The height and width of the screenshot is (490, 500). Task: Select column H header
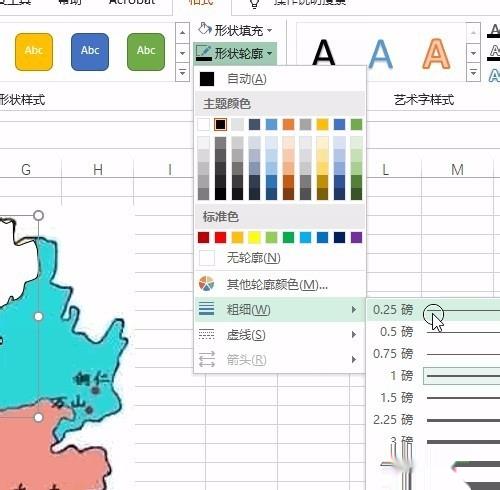coord(98,170)
